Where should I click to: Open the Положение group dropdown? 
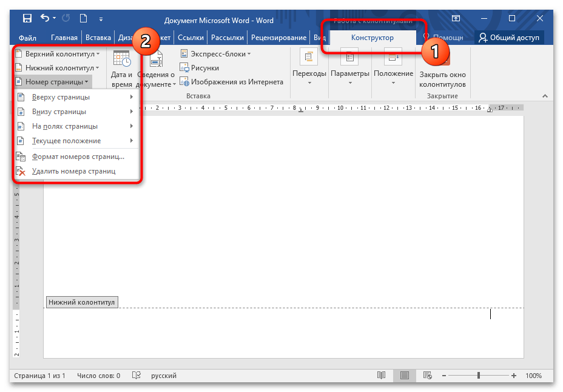[x=393, y=68]
